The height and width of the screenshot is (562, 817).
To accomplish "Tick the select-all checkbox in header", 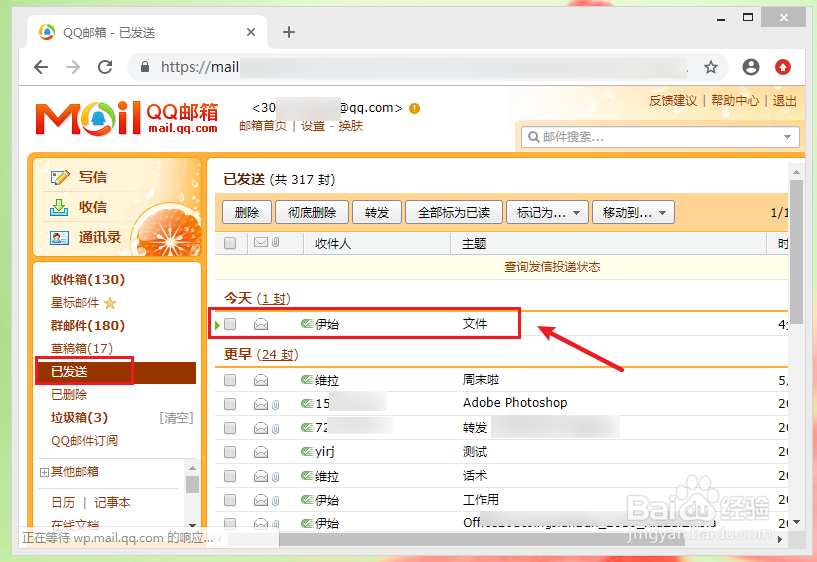I will [230, 243].
